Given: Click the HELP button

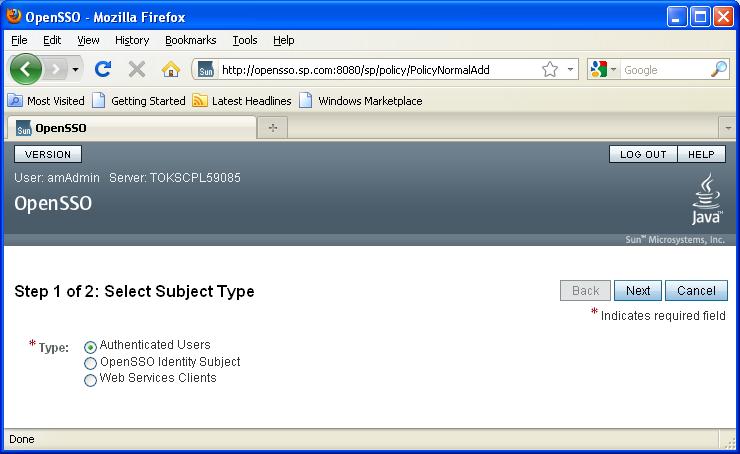Looking at the screenshot, I should click(x=701, y=154).
